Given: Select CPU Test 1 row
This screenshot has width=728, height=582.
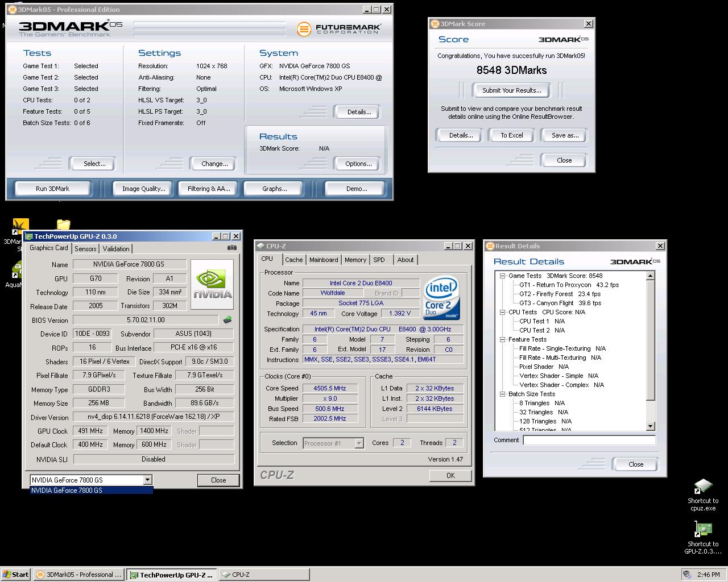Looking at the screenshot, I should click(x=541, y=321).
